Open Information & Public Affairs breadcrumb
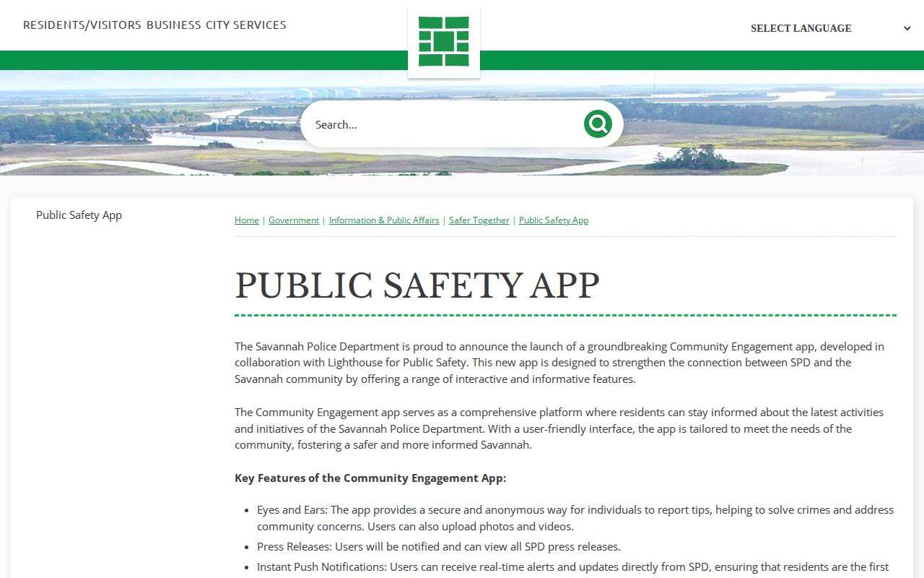The image size is (924, 578). point(384,220)
